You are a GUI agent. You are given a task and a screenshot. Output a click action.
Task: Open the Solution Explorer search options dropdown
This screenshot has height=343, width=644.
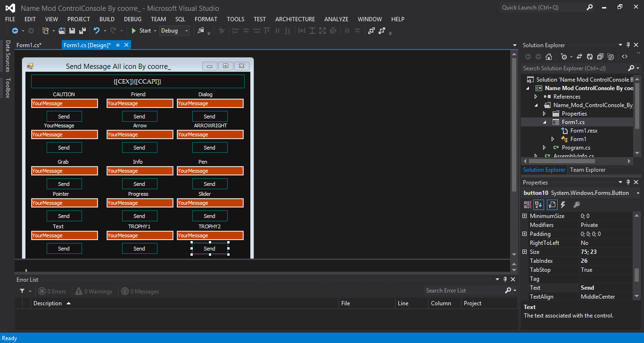[637, 68]
